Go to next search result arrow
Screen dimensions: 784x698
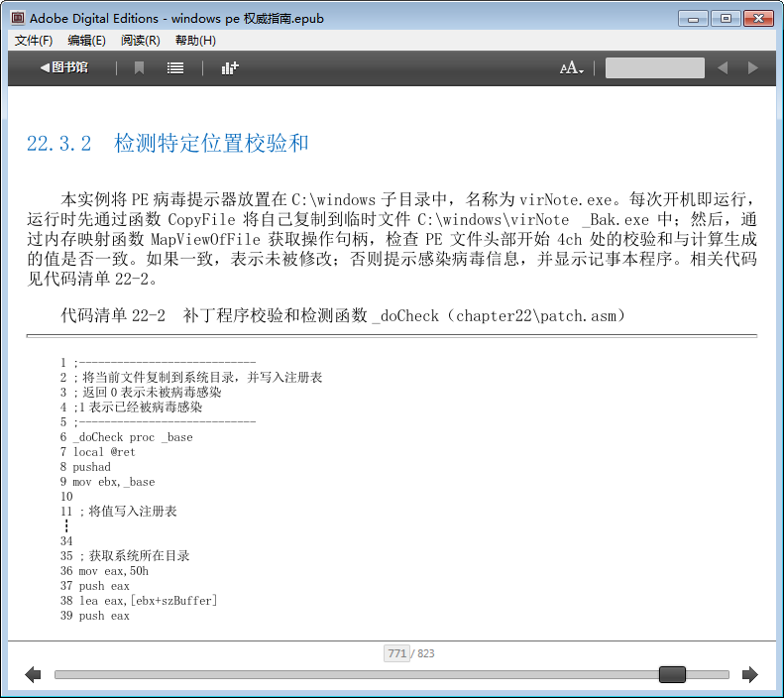[752, 68]
